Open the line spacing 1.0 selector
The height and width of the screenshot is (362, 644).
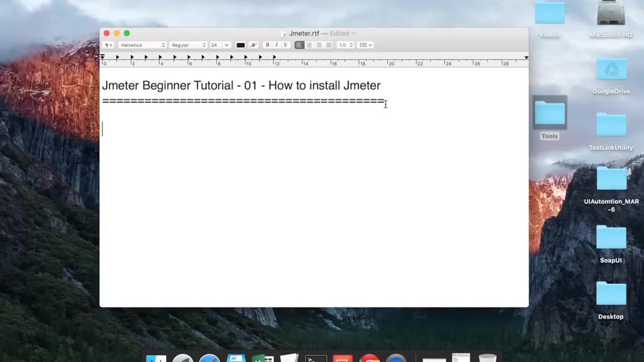346,45
